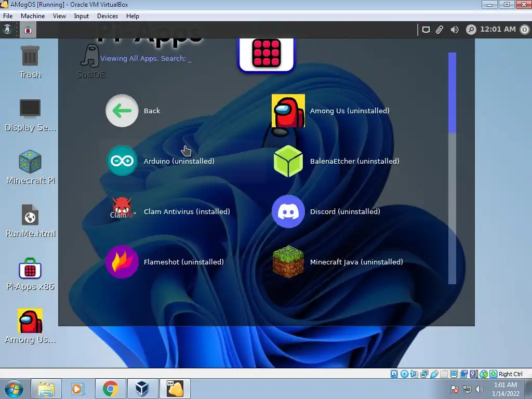Open the AMogOS crewmate start menu icon
Image resolution: width=532 pixels, height=399 pixels.
(7, 30)
